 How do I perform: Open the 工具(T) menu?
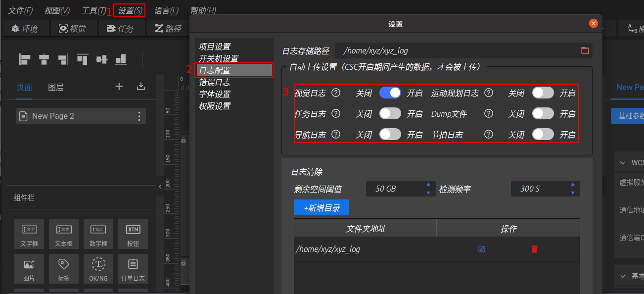coord(94,10)
